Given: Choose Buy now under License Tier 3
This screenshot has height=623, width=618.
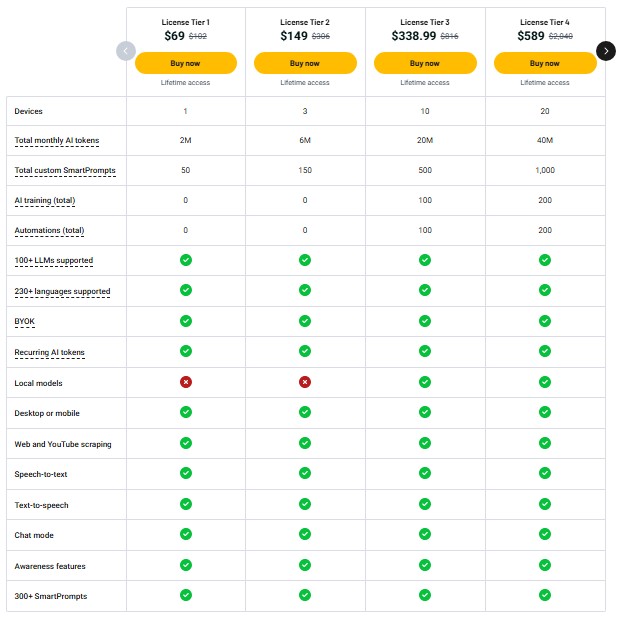Looking at the screenshot, I should 425,63.
